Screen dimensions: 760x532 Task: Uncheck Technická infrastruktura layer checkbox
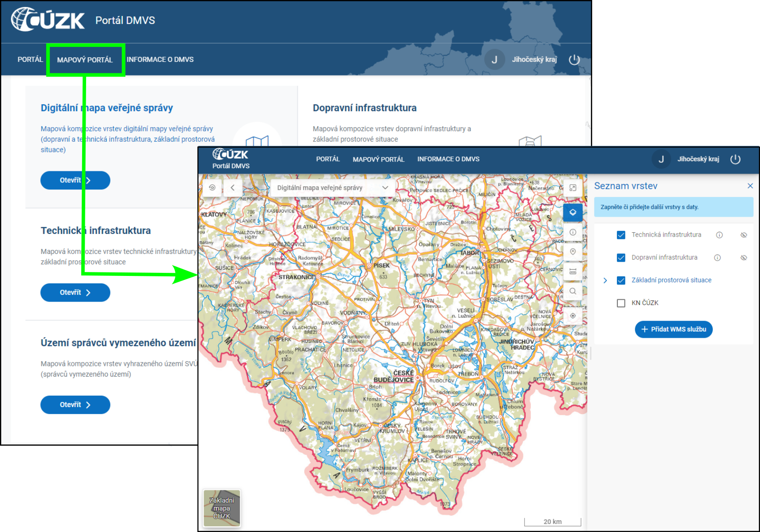[621, 235]
